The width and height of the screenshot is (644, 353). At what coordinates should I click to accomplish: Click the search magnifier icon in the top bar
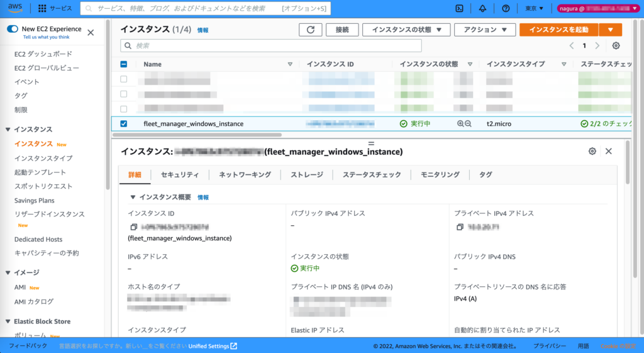[89, 8]
